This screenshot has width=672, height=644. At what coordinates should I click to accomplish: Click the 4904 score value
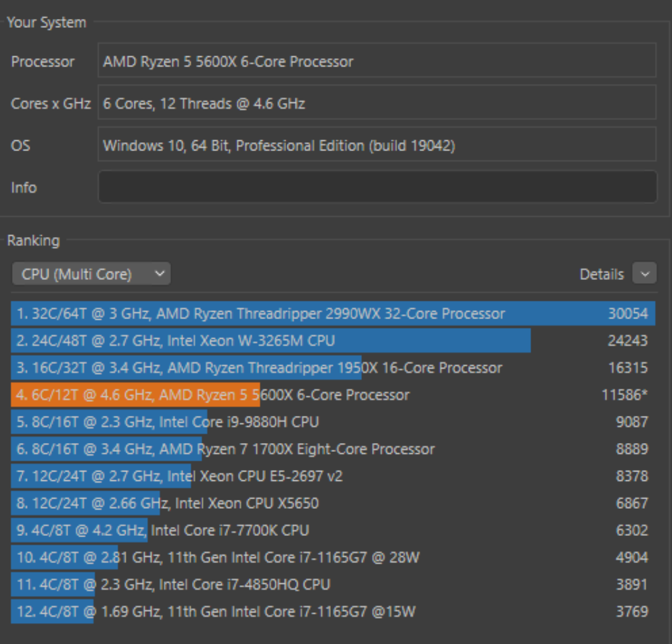pos(632,557)
